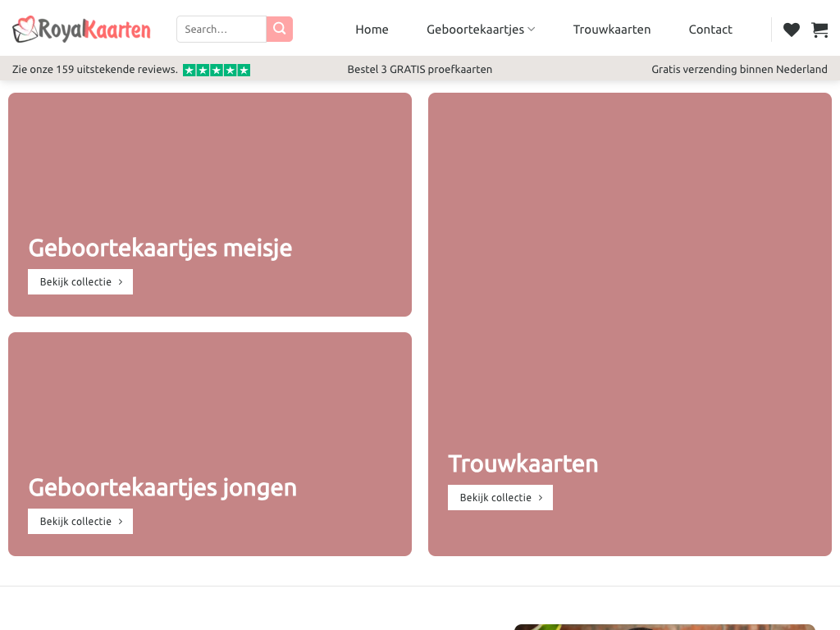Navigate to the Contact page

(x=710, y=30)
